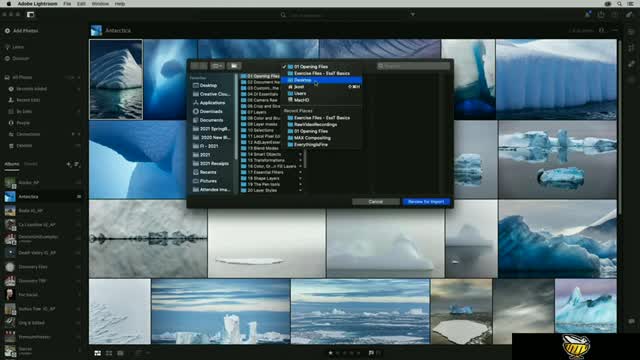Image resolution: width=640 pixels, height=360 pixels.
Task: Open the Healing brush icon at right
Action: [x=631, y=64]
